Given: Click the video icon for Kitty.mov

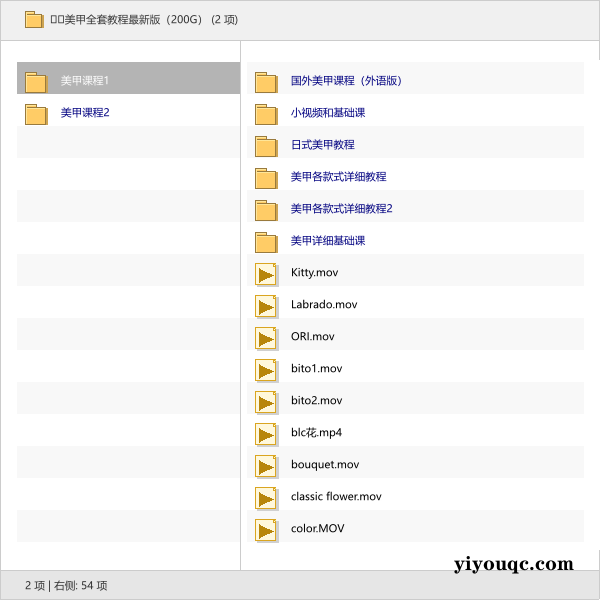Looking at the screenshot, I should click(x=266, y=274).
